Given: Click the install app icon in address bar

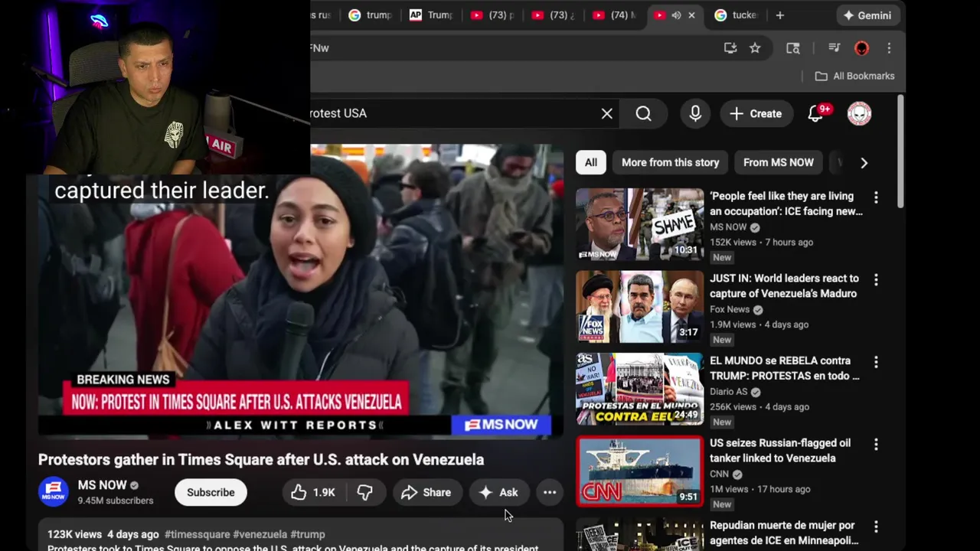Looking at the screenshot, I should click(730, 48).
